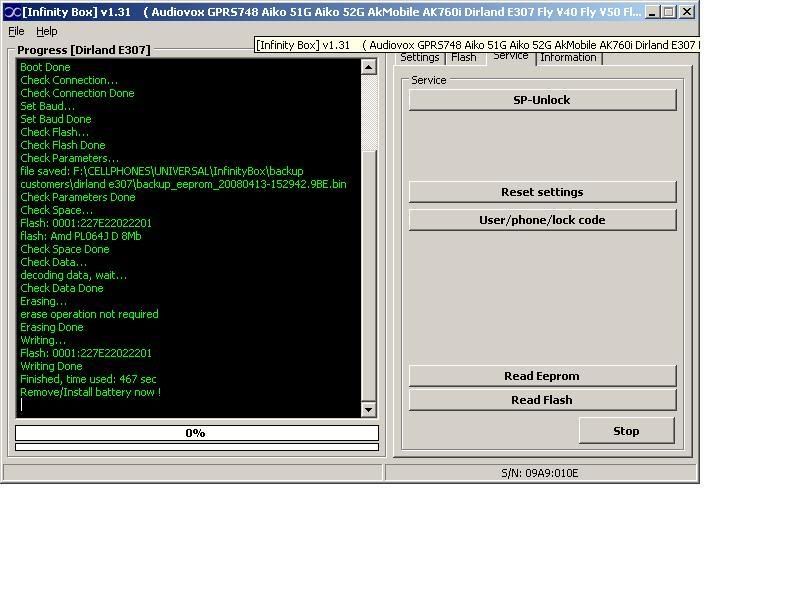This screenshot has height=600, width=800.
Task: Click the thin secondary progress bar
Action: [x=197, y=447]
